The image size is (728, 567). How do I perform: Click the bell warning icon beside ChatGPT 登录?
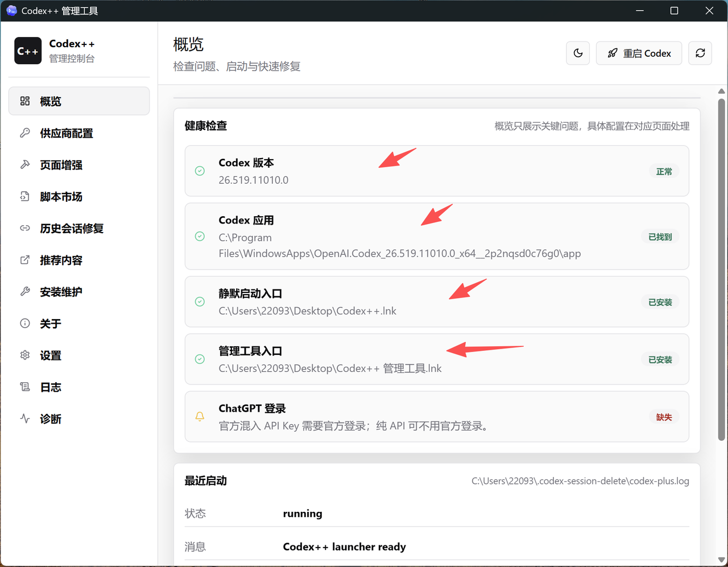coord(200,416)
